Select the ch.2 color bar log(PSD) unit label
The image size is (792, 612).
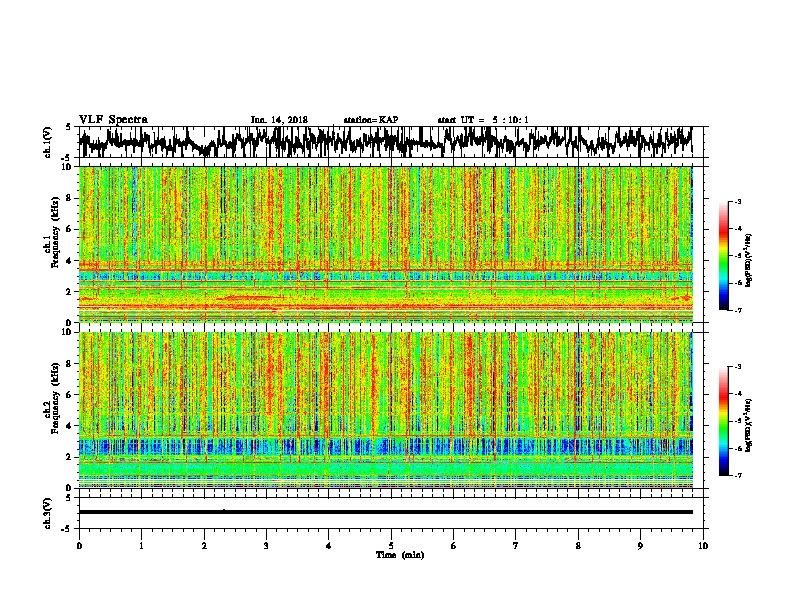pyautogui.click(x=749, y=426)
